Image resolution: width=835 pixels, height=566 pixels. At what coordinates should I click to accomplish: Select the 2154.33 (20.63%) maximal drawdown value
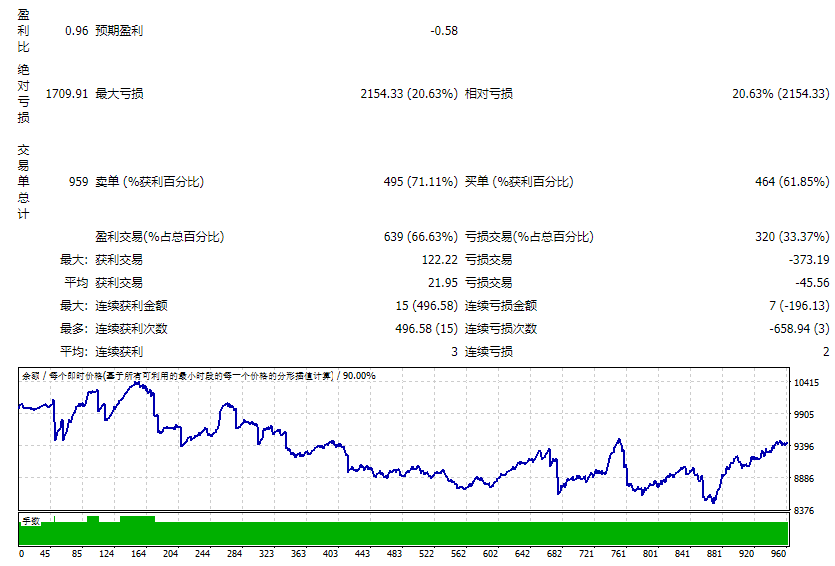[x=409, y=94]
